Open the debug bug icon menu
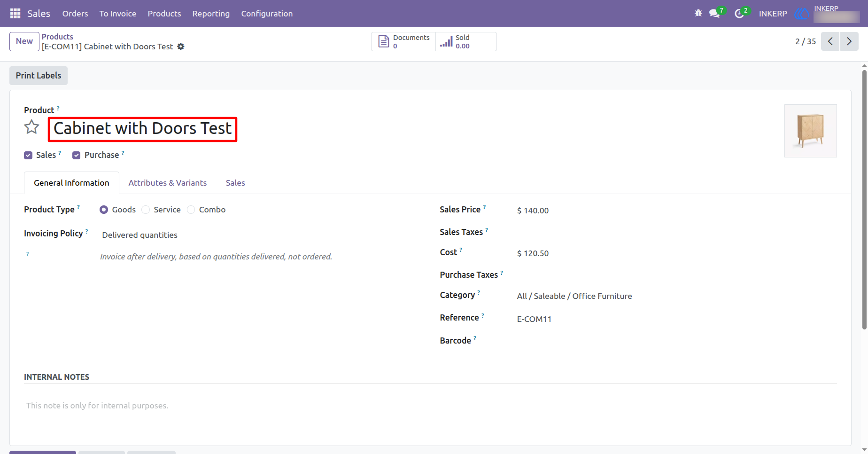 click(698, 14)
